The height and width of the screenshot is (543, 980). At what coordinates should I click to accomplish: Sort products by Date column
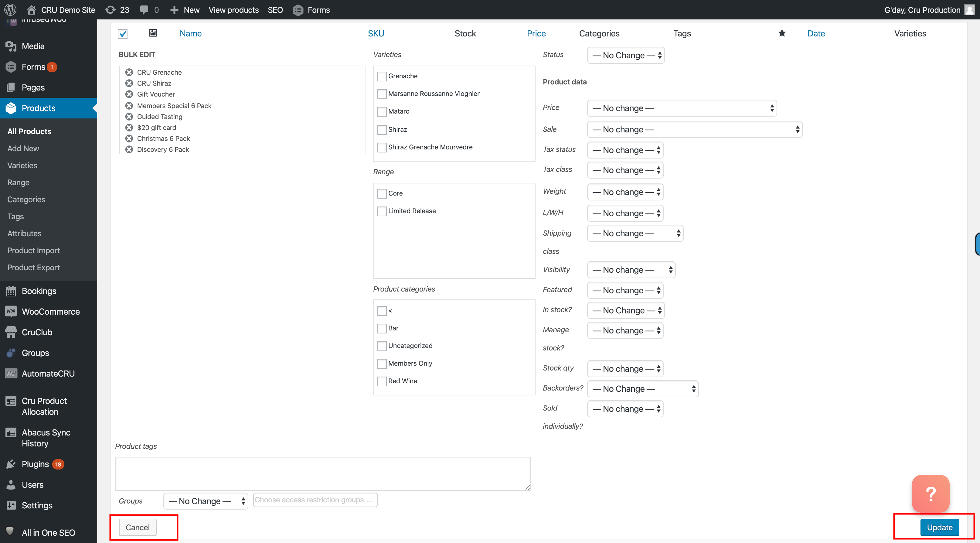816,33
